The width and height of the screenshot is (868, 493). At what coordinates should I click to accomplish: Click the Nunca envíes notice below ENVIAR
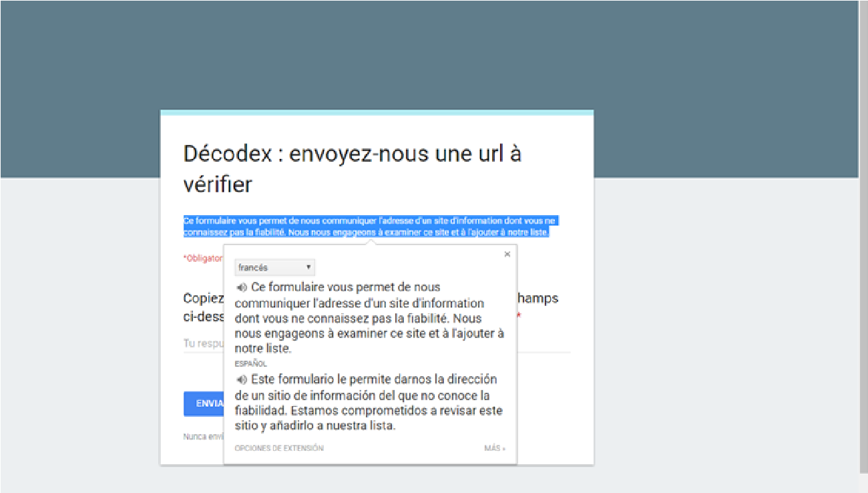[x=203, y=437]
